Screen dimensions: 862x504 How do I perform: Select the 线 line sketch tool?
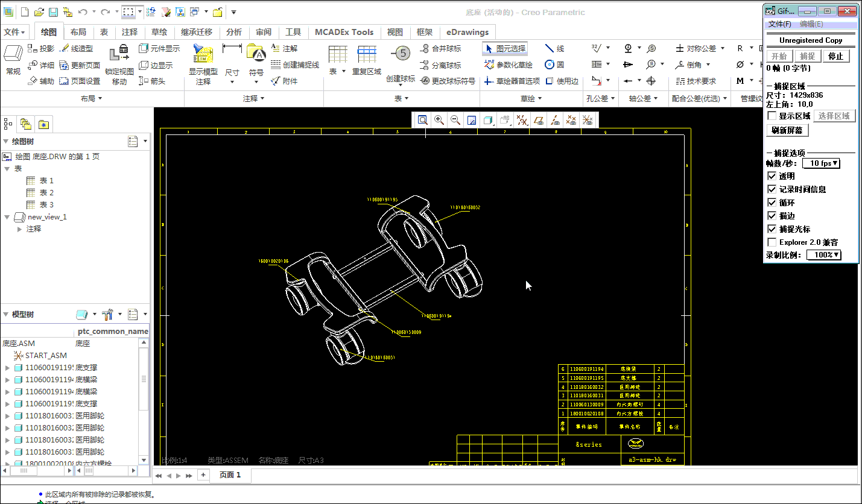click(x=550, y=48)
